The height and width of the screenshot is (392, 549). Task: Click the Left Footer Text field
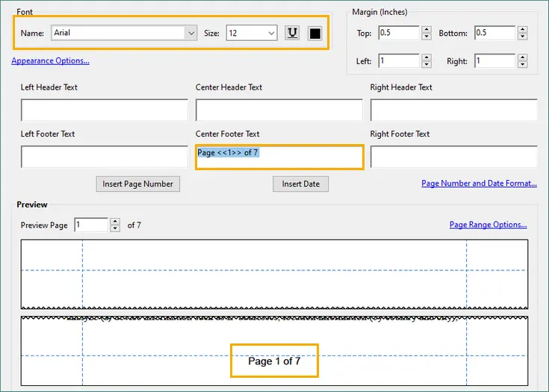105,157
